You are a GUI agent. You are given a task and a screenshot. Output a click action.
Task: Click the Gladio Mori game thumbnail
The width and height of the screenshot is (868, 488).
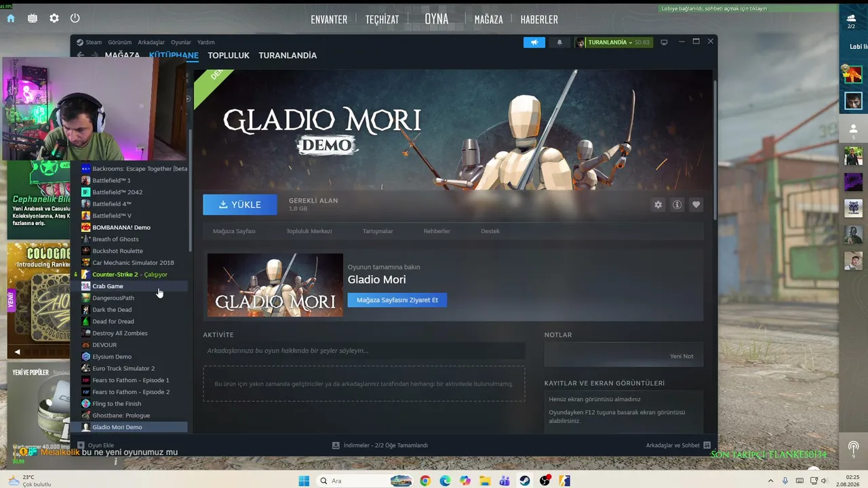point(275,285)
